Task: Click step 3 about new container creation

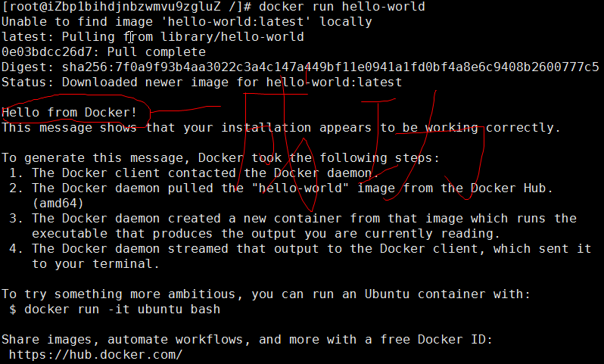Action: click(x=293, y=226)
